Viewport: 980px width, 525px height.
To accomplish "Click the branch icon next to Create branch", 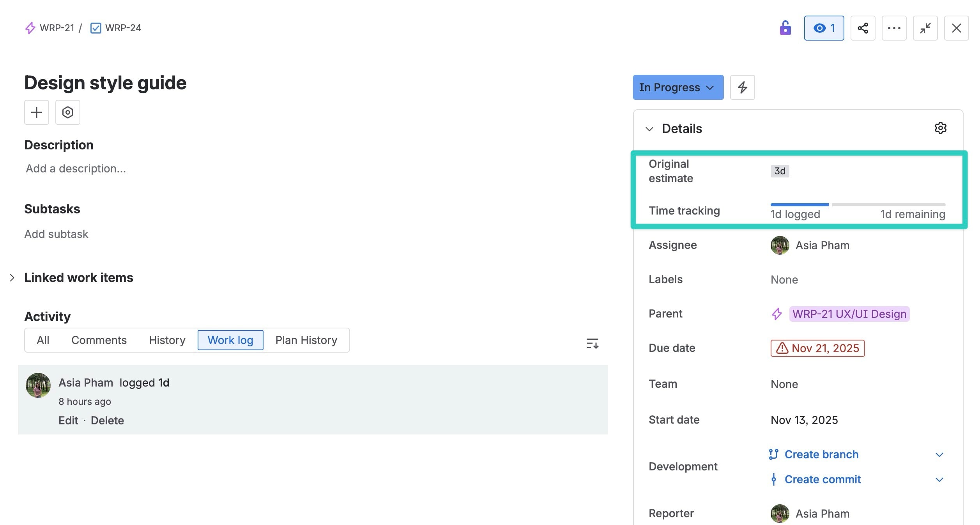I will point(774,454).
